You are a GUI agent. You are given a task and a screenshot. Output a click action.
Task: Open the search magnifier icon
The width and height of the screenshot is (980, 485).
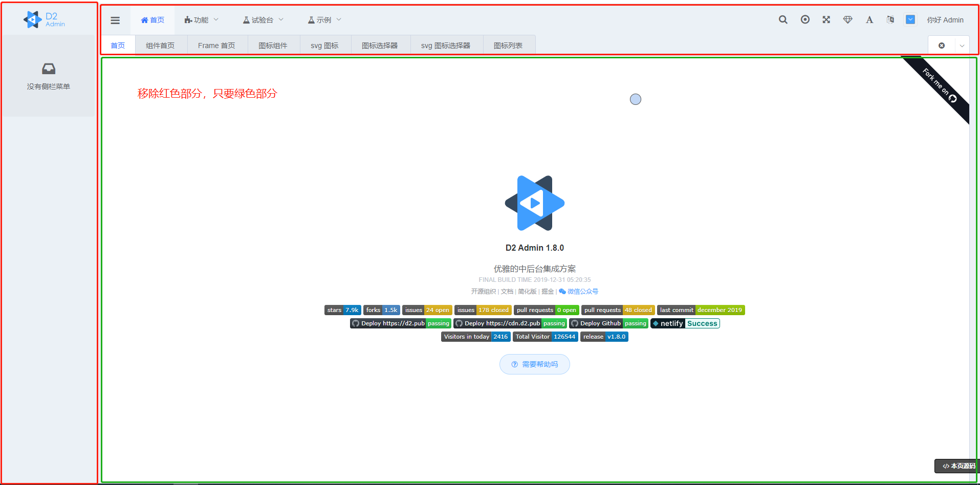pos(783,19)
